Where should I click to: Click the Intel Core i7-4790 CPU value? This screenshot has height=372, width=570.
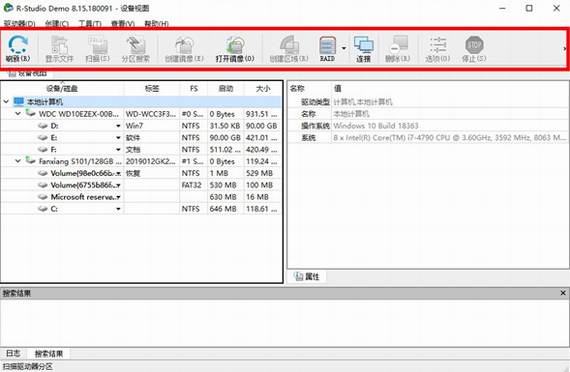click(450, 138)
